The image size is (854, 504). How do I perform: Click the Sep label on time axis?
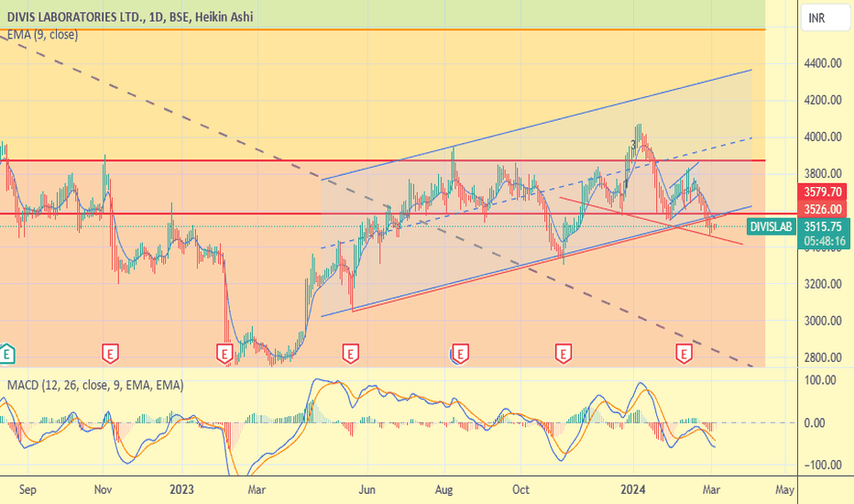[x=27, y=489]
